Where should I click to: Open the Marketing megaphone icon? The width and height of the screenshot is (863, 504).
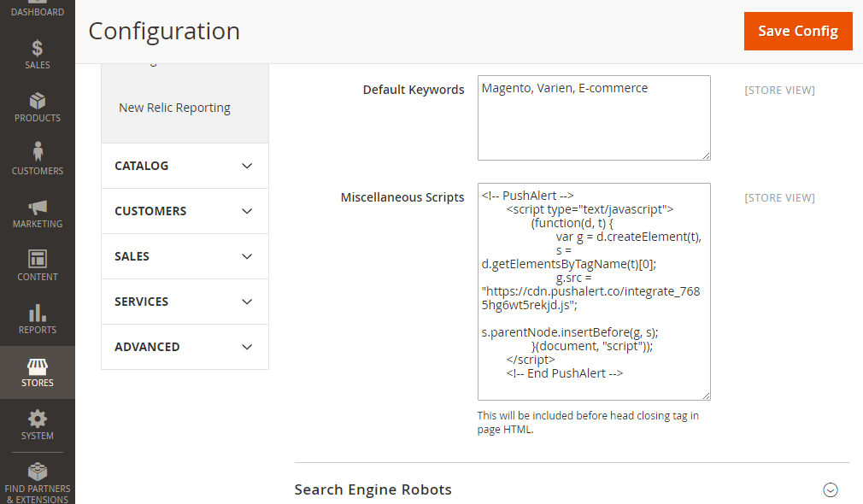(38, 208)
